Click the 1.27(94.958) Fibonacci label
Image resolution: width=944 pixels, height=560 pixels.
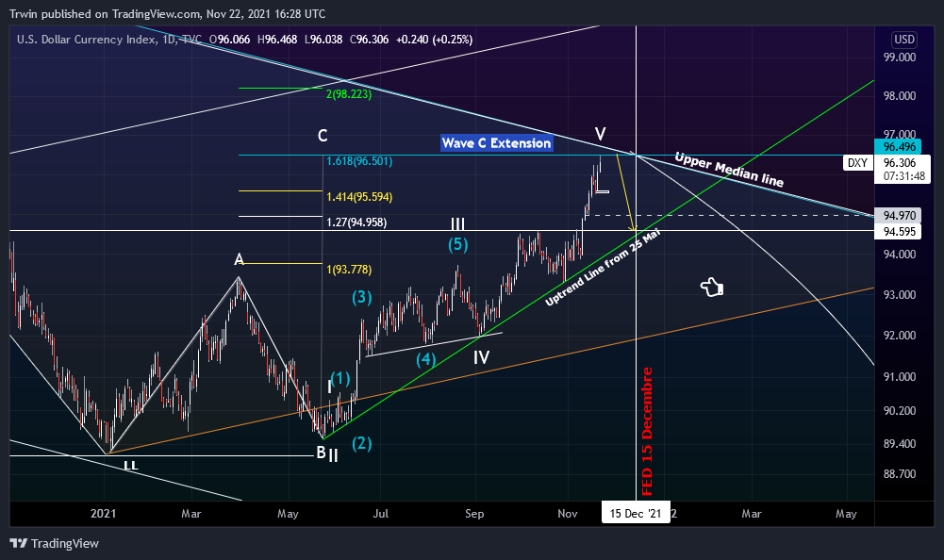[356, 222]
